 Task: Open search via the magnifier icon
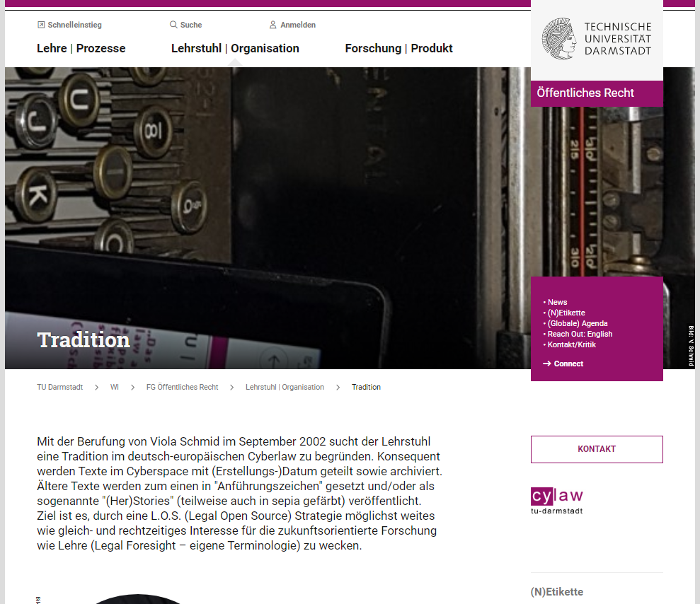pyautogui.click(x=173, y=25)
